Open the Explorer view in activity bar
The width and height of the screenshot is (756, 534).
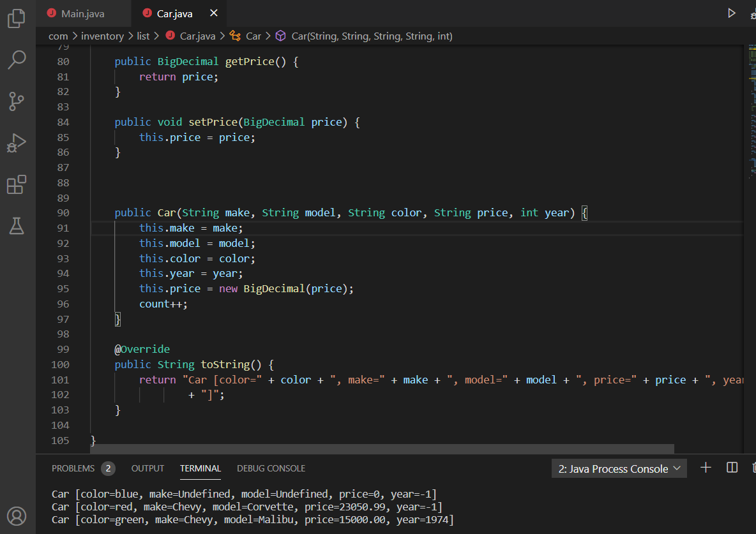(x=17, y=19)
